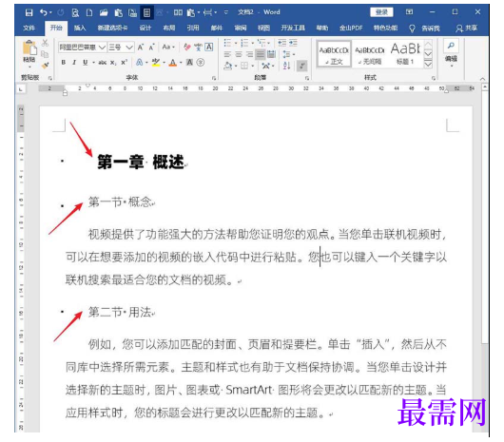Toggle Italic formatting button
Screen dimensions: 504x442
pyautogui.click(x=74, y=63)
